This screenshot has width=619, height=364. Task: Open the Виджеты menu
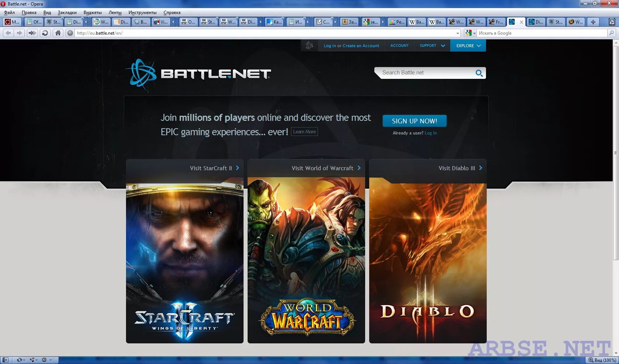(92, 13)
